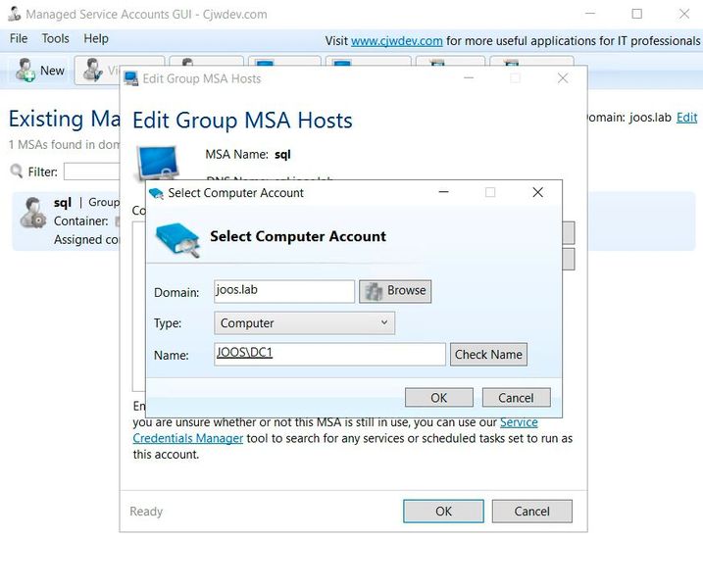This screenshot has height=588, width=703.
Task: Click the Managed Service Accounts app icon
Action: (13, 15)
